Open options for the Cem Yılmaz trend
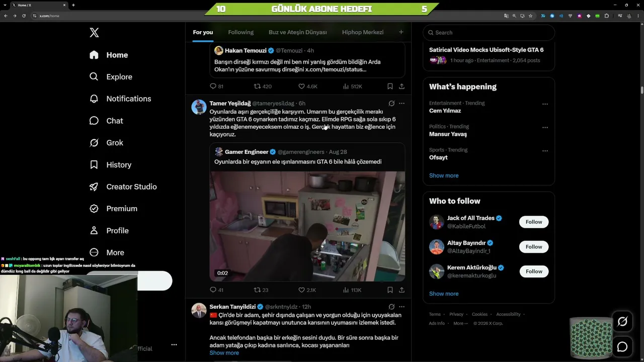This screenshot has height=362, width=644. 545,104
